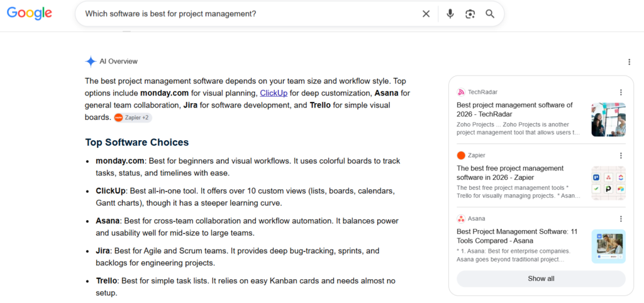Click the Zapier orange favicon in sources
Image resolution: width=644 pixels, height=303 pixels.
[461, 155]
